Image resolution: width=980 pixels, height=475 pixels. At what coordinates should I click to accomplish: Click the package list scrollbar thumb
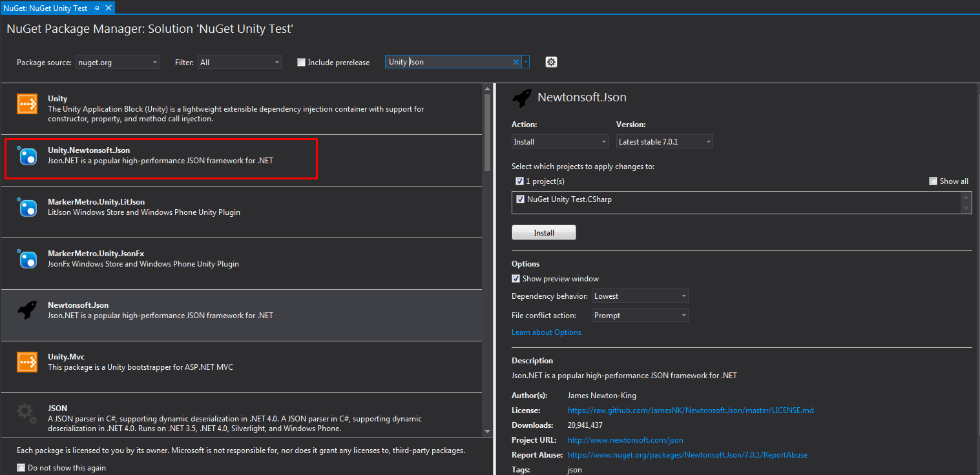coord(488,132)
